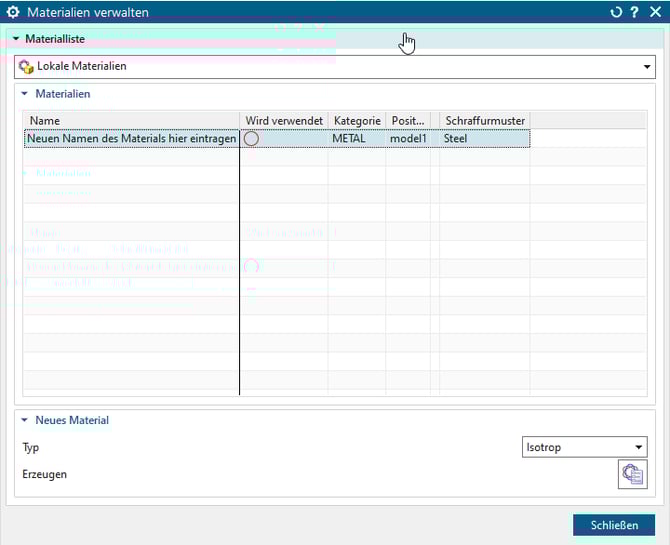The width and height of the screenshot is (670, 545).
Task: Collapse the Materialliste section
Action: [16, 39]
